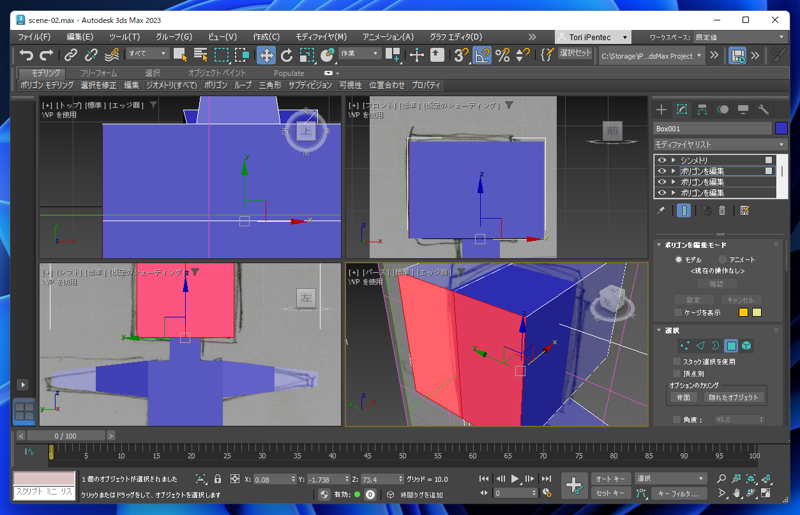Screen dimensions: 800x515
Task: Click the Redo arrow icon
Action: pyautogui.click(x=46, y=55)
